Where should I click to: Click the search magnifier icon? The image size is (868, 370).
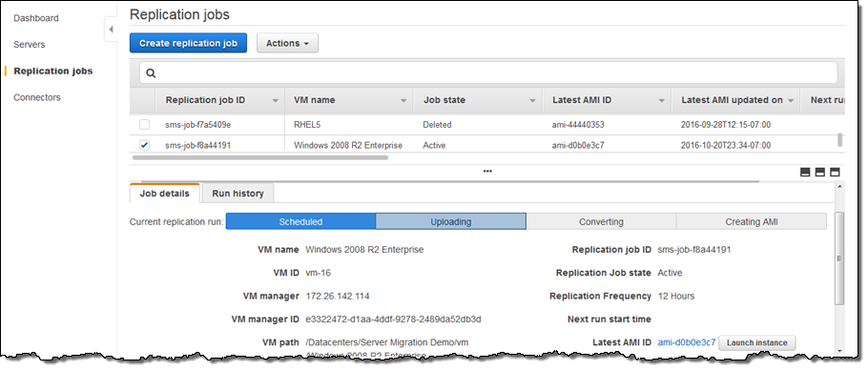point(151,73)
